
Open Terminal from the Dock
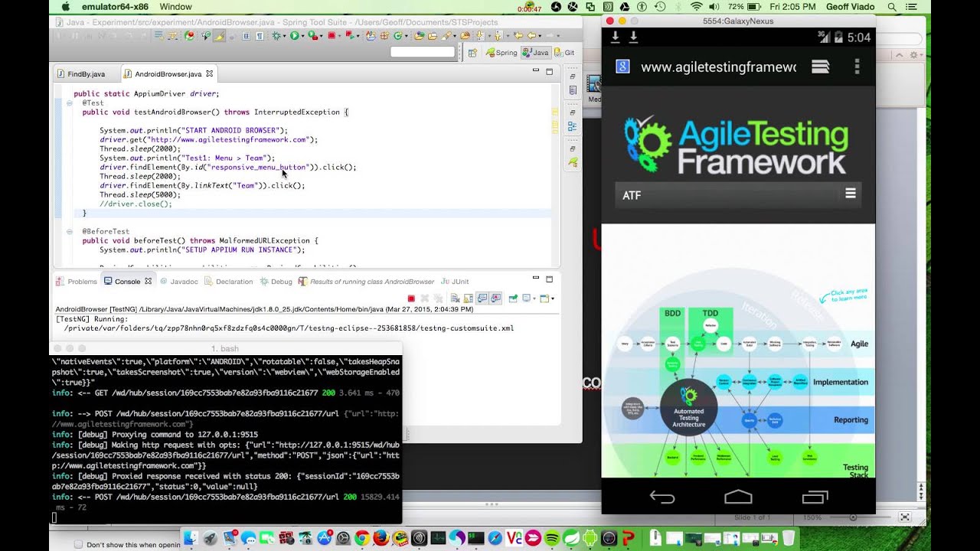[475, 539]
